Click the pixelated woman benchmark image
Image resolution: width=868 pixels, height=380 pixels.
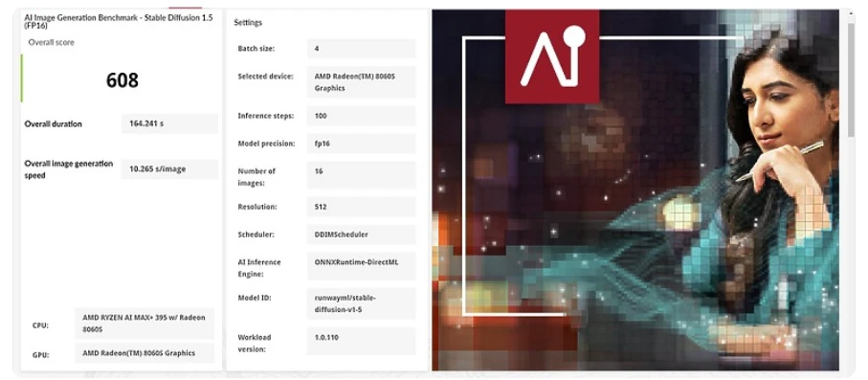(x=635, y=190)
